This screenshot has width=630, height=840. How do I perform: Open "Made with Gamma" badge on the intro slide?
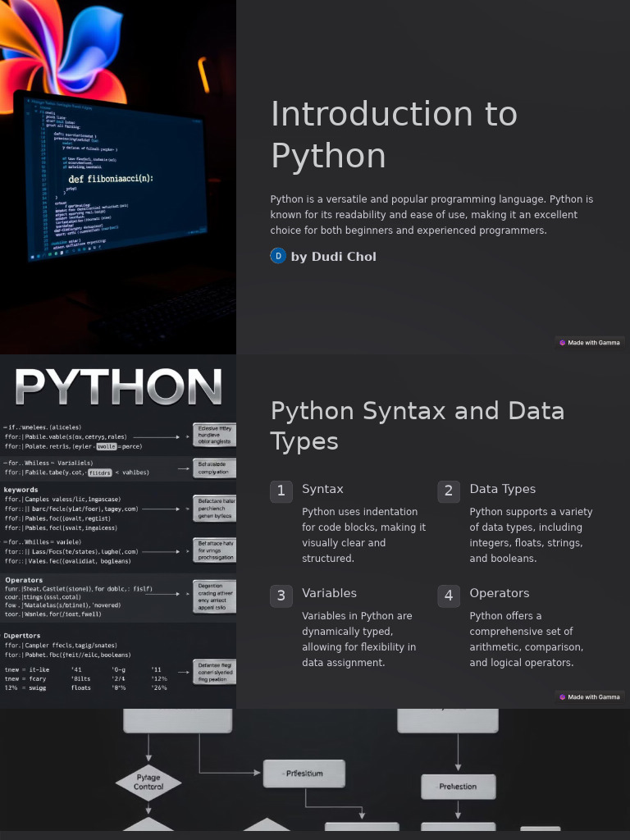pos(589,343)
